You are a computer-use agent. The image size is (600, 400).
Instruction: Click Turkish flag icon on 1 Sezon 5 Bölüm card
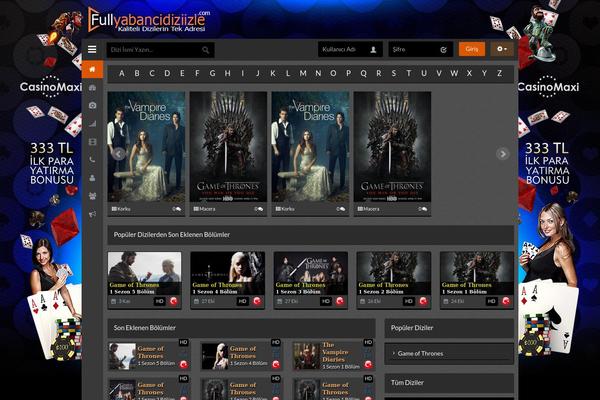[x=174, y=301]
